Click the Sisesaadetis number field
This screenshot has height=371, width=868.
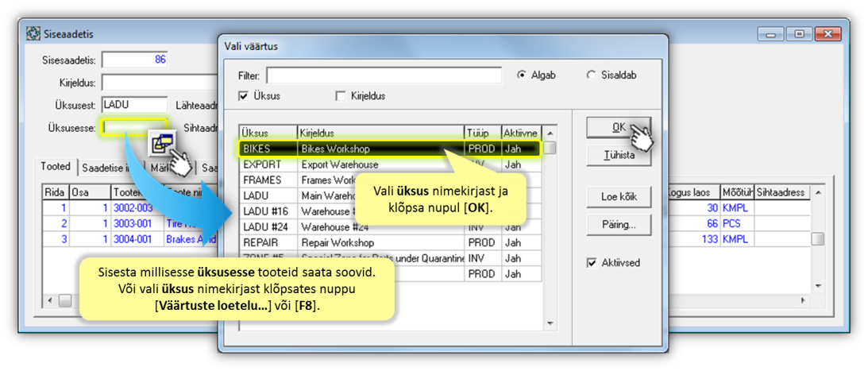134,60
